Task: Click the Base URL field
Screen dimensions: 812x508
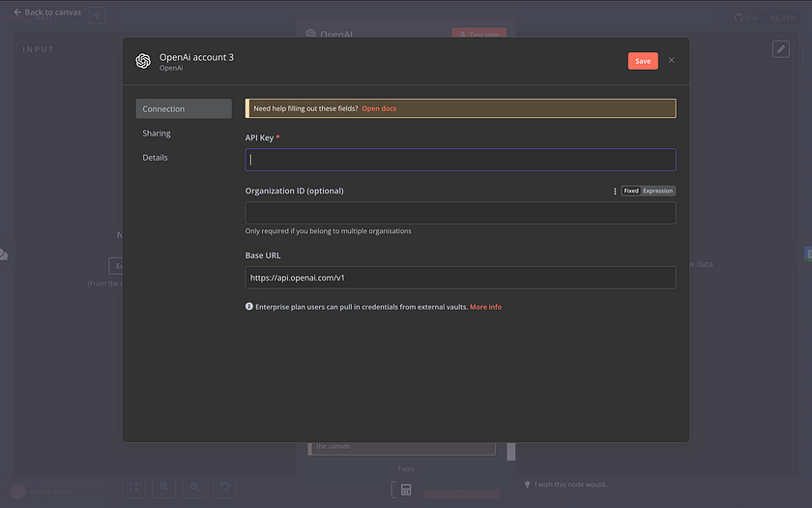Action: click(460, 278)
